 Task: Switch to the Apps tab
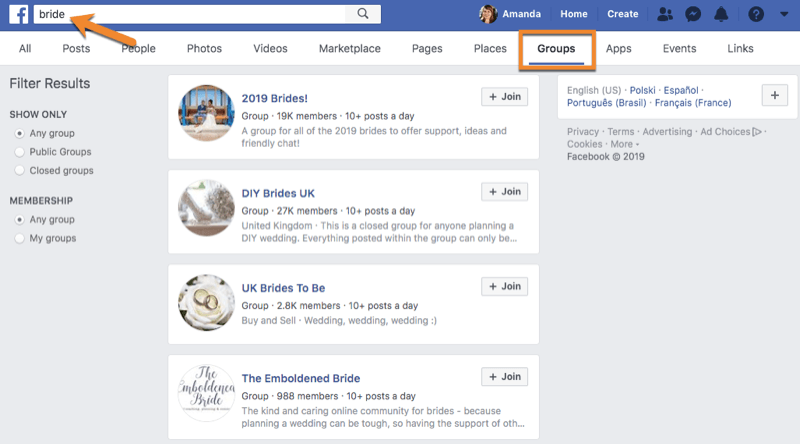(618, 48)
